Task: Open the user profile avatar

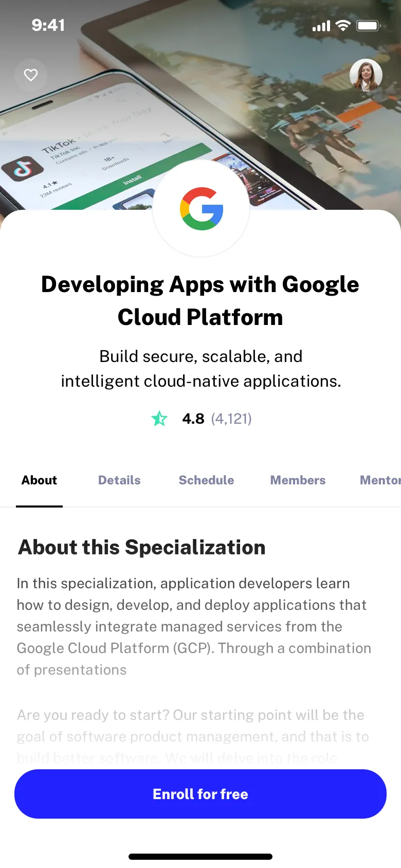Action: click(x=366, y=75)
